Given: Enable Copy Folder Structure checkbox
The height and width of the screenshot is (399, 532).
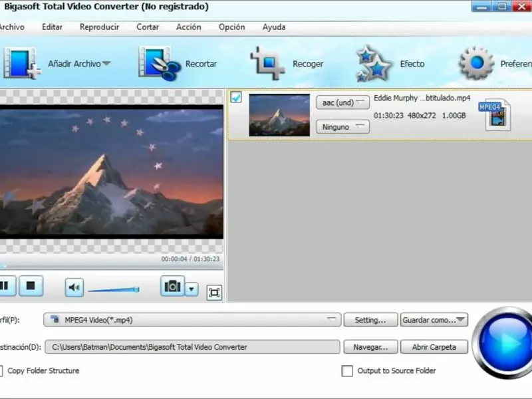Looking at the screenshot, I should [1, 371].
